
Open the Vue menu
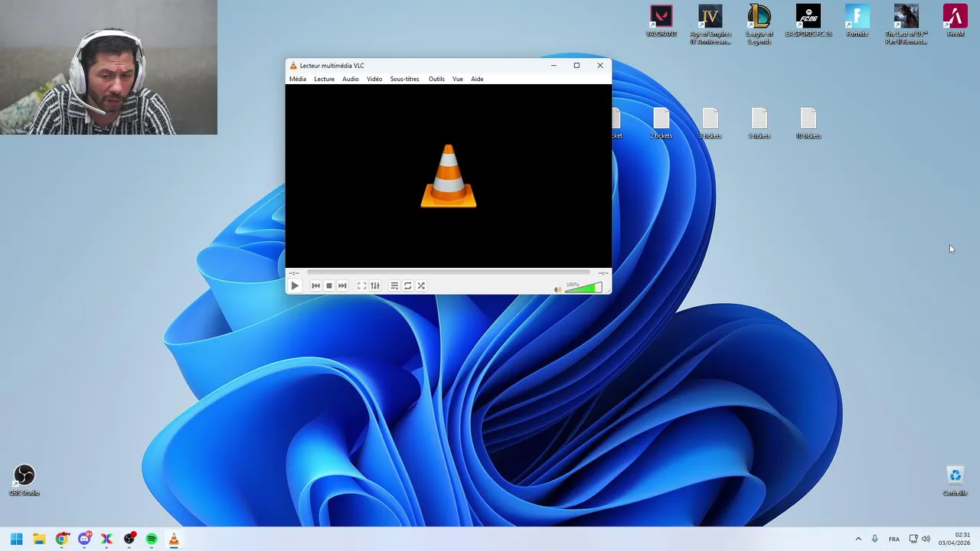pyautogui.click(x=458, y=79)
